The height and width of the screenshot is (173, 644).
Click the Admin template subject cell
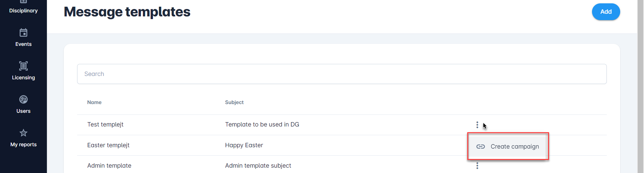click(x=258, y=166)
